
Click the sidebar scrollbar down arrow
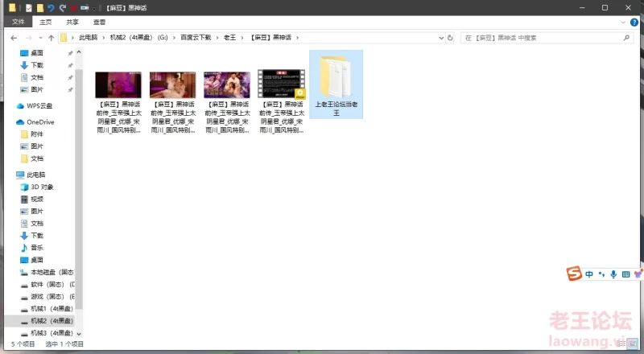click(x=79, y=334)
